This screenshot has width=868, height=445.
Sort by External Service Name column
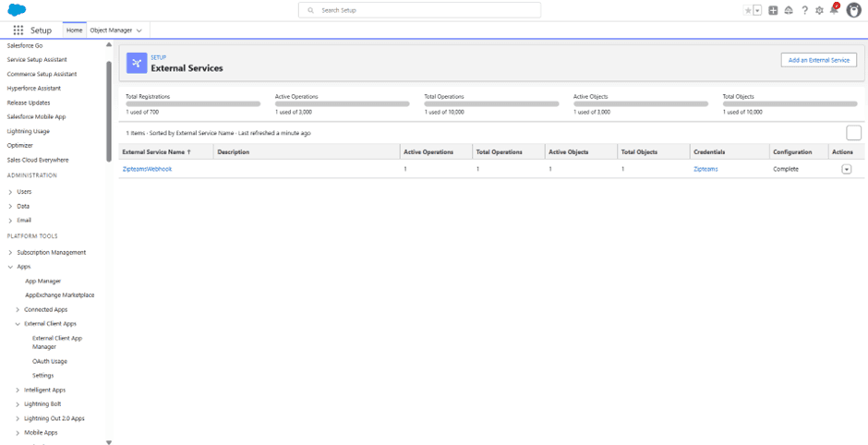click(x=166, y=151)
